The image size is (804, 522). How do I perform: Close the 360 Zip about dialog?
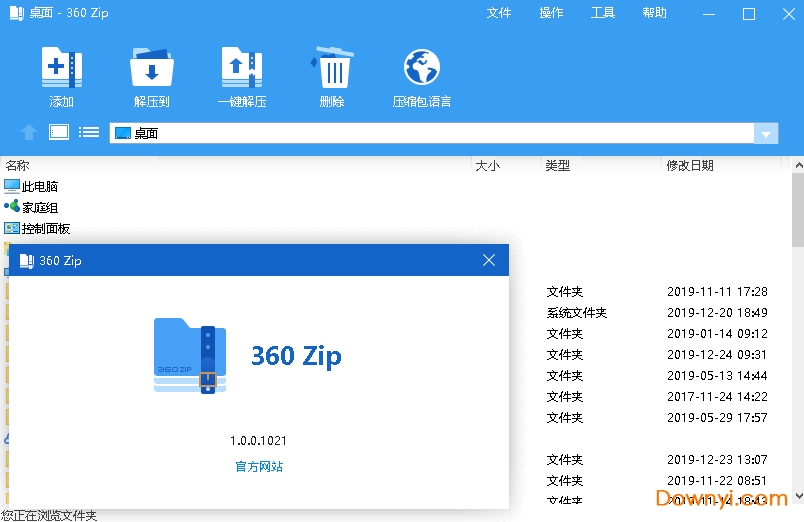point(489,260)
